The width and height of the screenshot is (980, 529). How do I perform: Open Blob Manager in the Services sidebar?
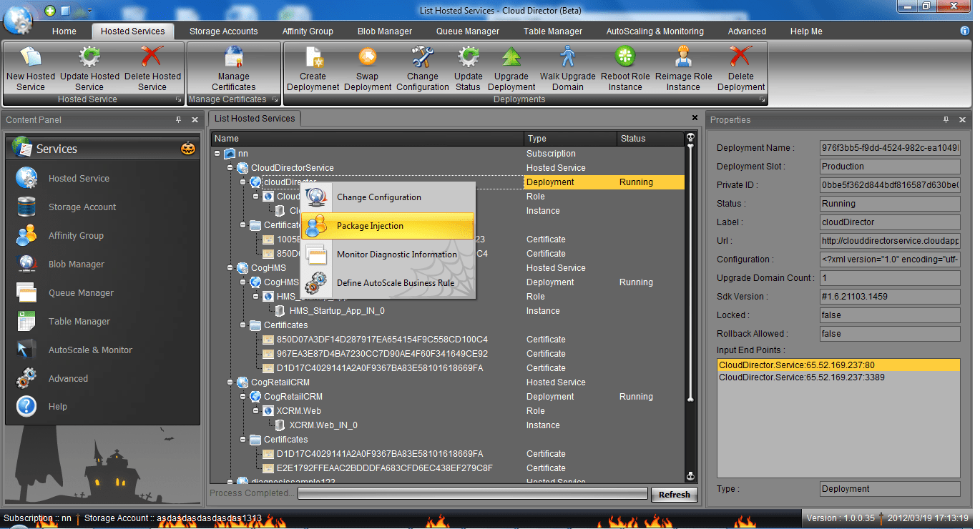point(76,264)
